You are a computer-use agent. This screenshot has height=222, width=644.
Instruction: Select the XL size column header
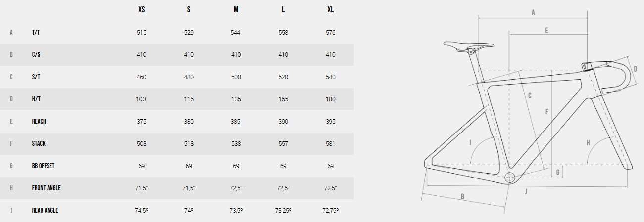click(330, 10)
